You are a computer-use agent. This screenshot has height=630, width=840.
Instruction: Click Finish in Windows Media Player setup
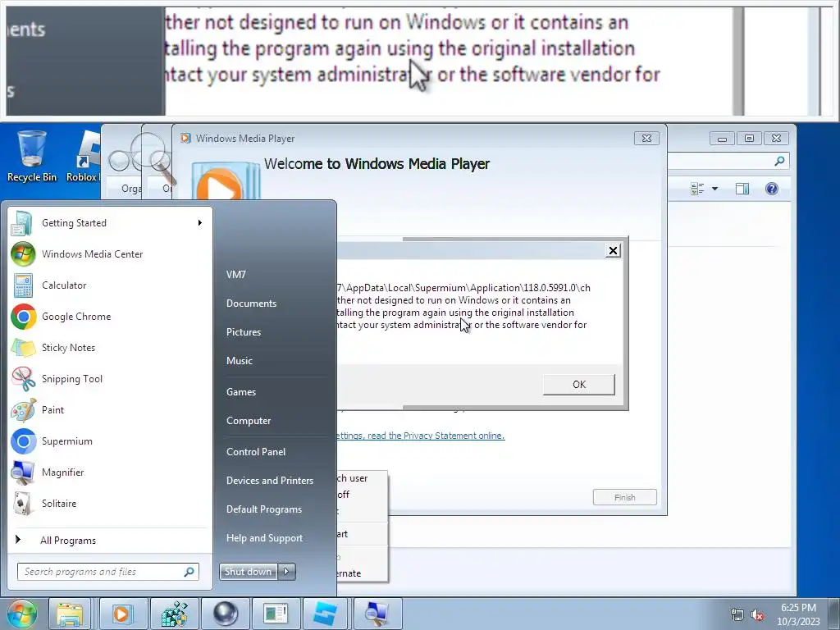(624, 497)
